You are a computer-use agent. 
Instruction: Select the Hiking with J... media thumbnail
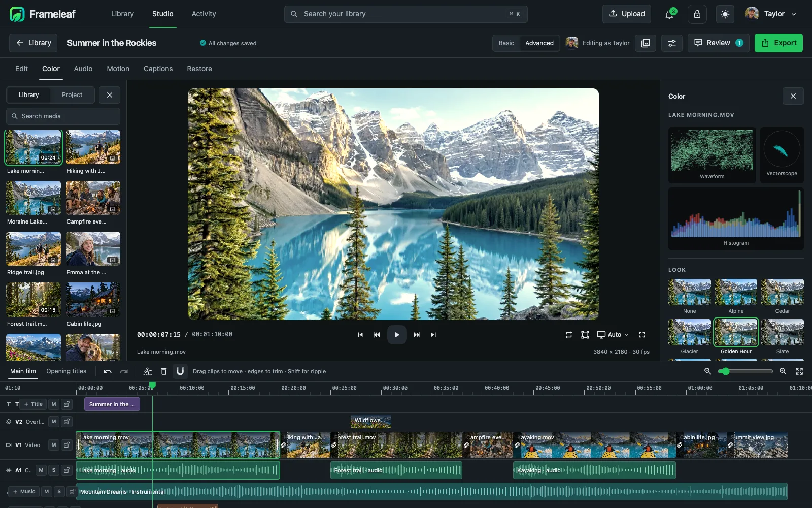[x=93, y=147]
